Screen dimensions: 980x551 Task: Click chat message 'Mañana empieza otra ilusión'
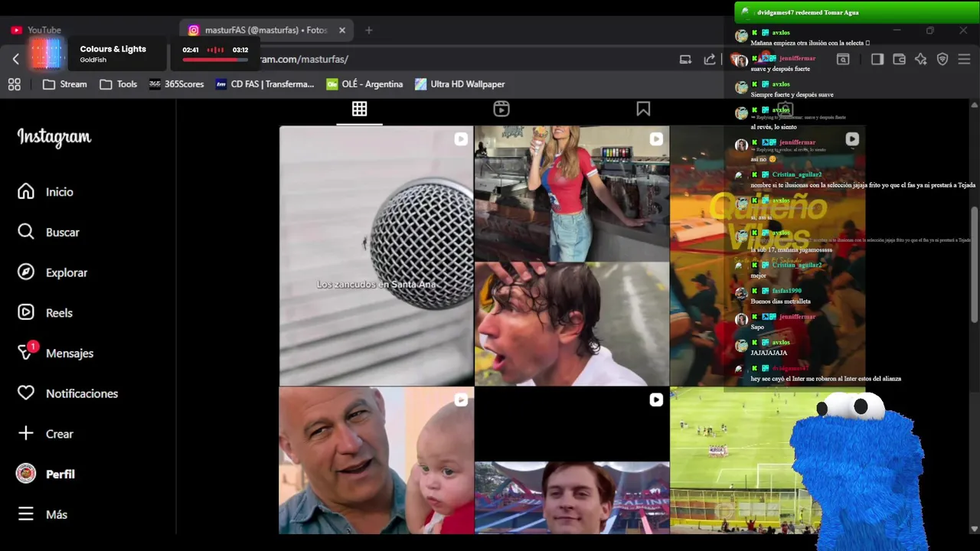(810, 44)
